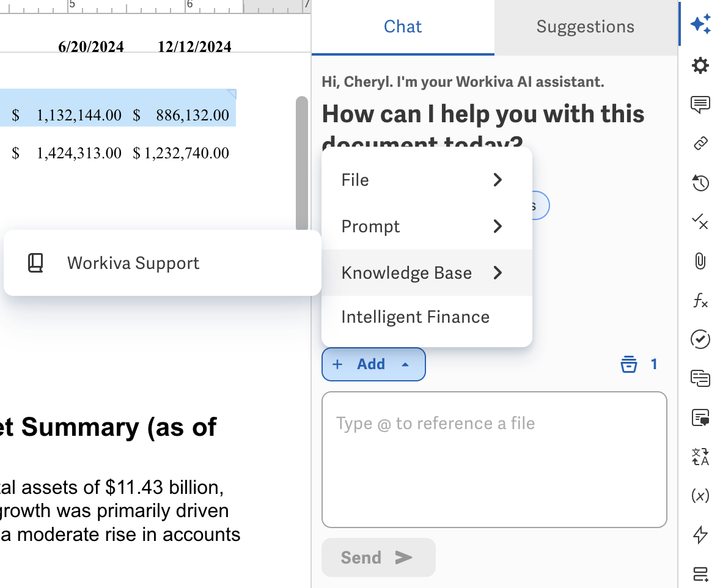Screen dimensions: 720x588
Task: Click the disabled Send button
Action: coord(378,557)
